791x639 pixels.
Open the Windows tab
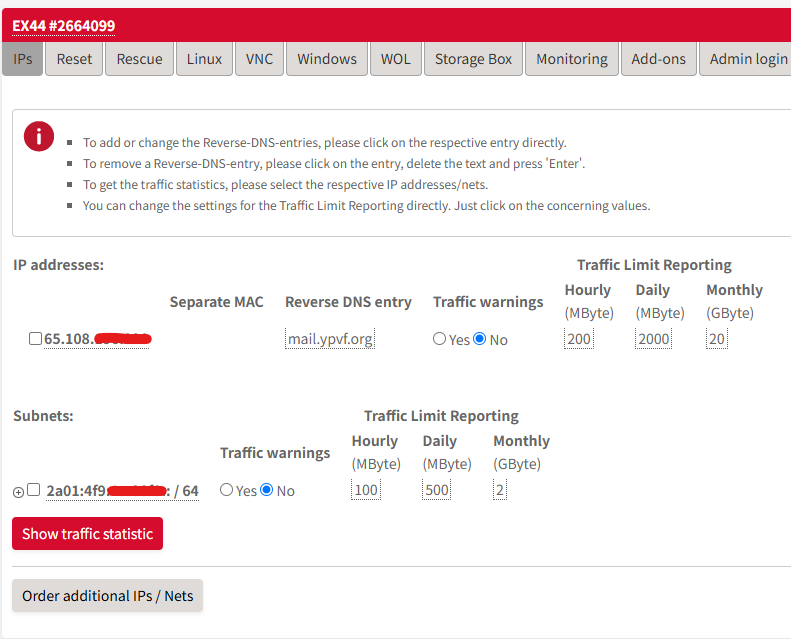(x=327, y=59)
